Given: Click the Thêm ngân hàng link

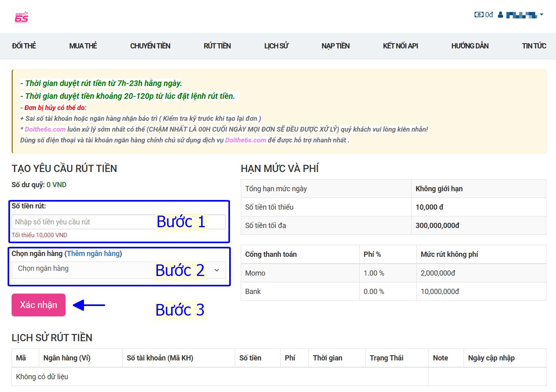Looking at the screenshot, I should coord(93,254).
